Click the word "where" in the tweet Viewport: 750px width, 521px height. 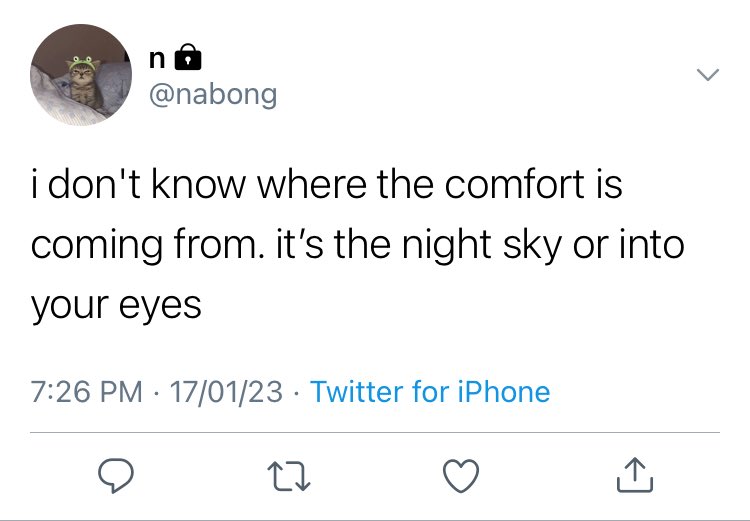coord(312,184)
